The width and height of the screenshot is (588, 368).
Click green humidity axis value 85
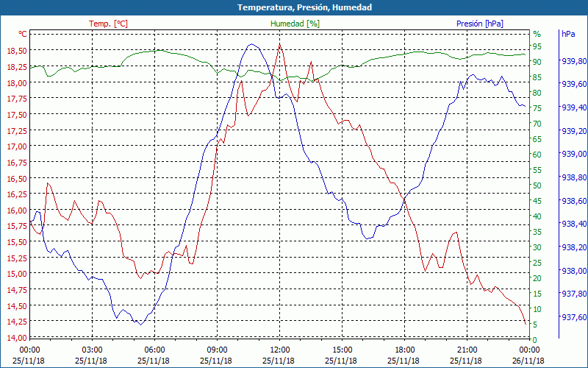537,77
